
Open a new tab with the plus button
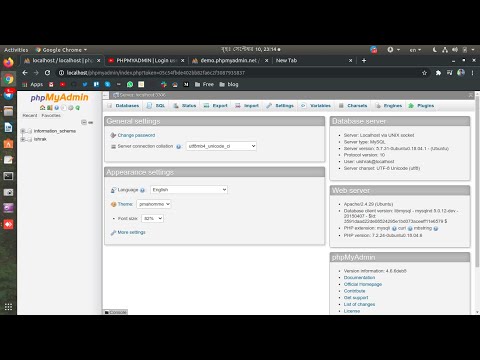click(364, 60)
